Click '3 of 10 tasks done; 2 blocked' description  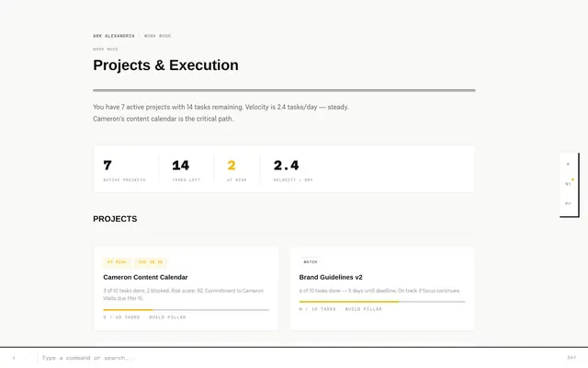(183, 294)
